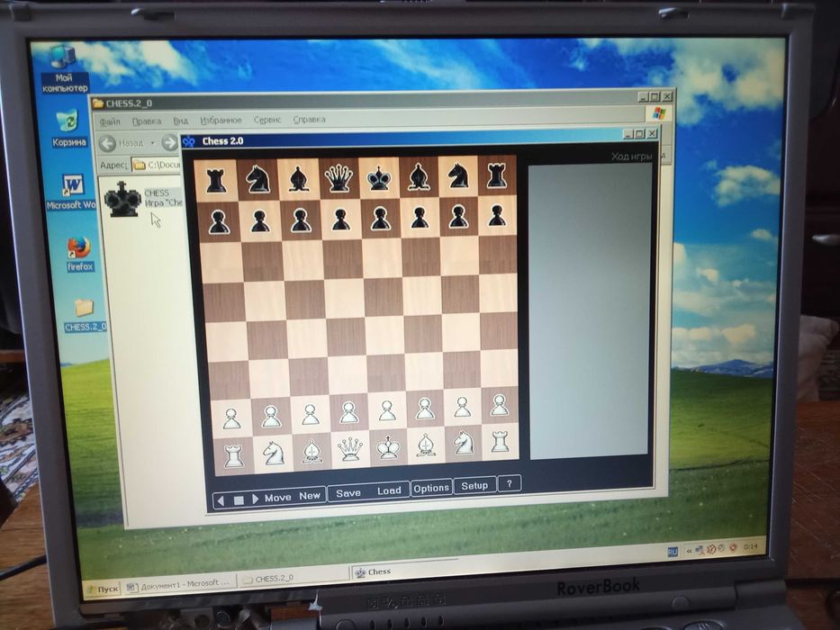
Task: Select the black king on the board
Action: pyautogui.click(x=379, y=177)
